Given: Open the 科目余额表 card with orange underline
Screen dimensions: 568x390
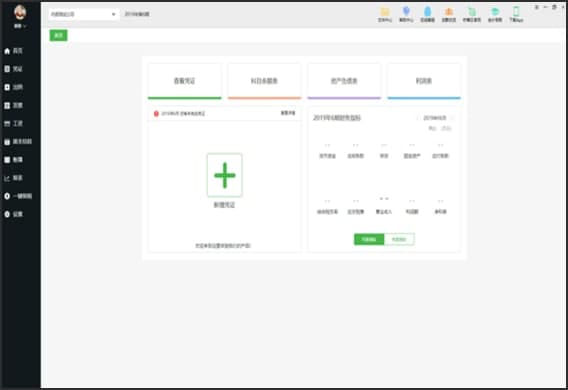Looking at the screenshot, I should 264,81.
